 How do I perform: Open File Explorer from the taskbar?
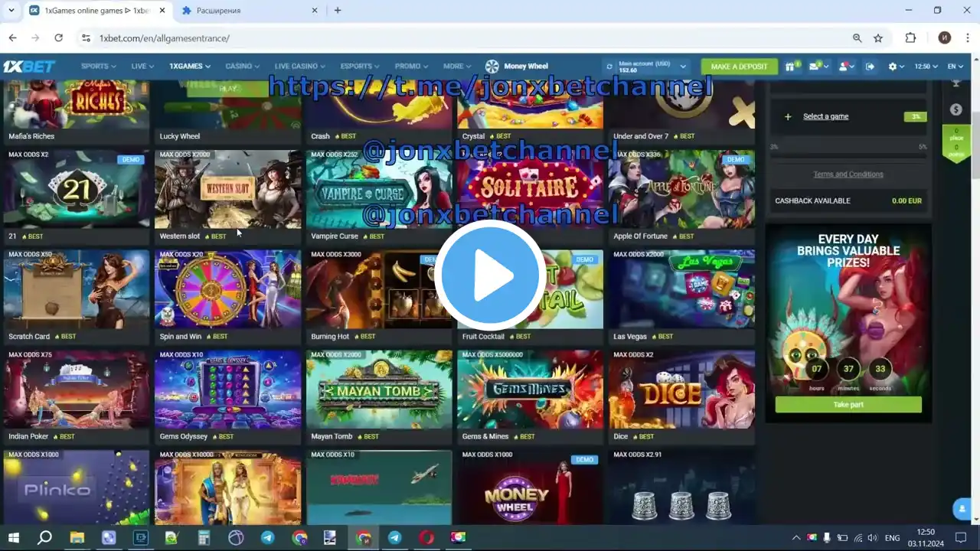point(77,537)
